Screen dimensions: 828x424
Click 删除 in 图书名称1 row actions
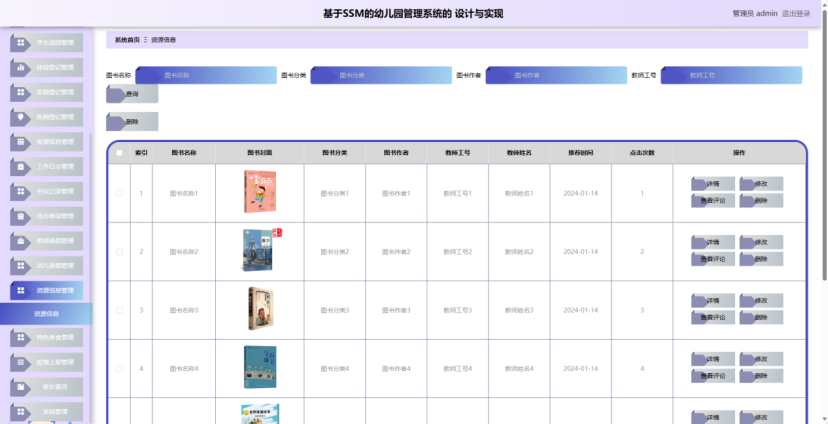click(x=761, y=201)
